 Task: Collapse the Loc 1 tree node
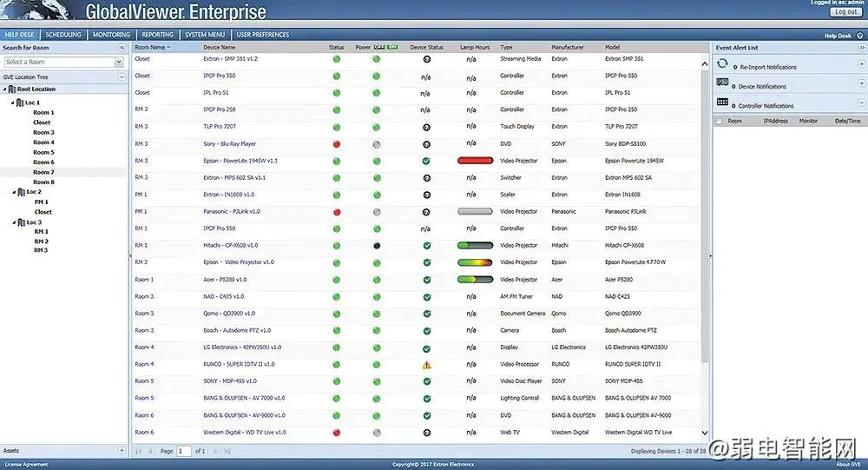13,103
